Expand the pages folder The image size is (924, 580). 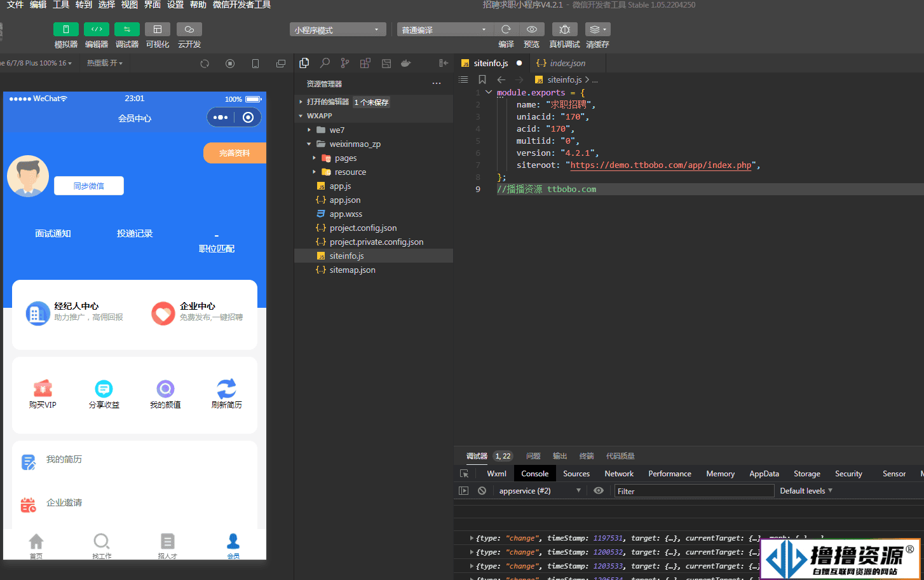[x=374, y=158]
